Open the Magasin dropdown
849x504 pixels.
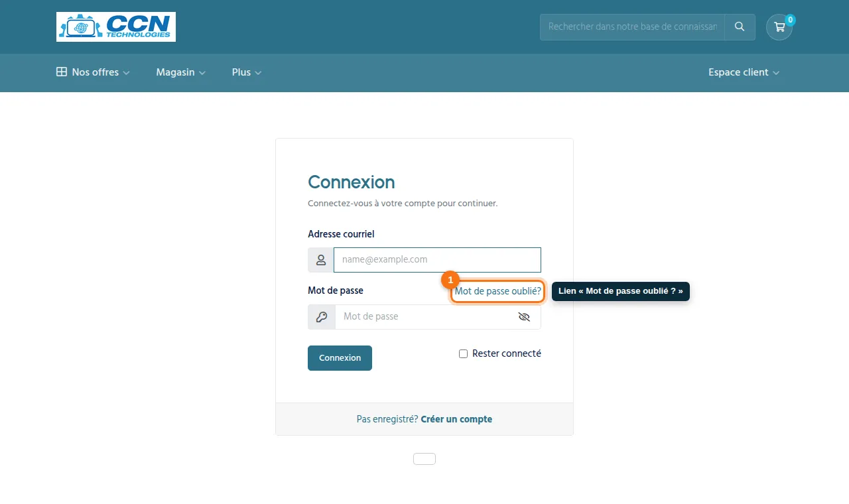pyautogui.click(x=181, y=72)
